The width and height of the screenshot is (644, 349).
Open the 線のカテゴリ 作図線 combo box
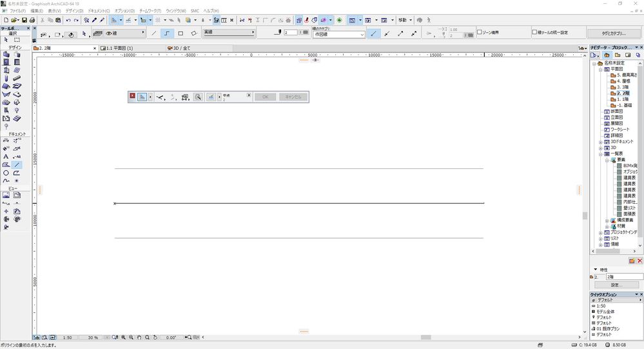[338, 35]
